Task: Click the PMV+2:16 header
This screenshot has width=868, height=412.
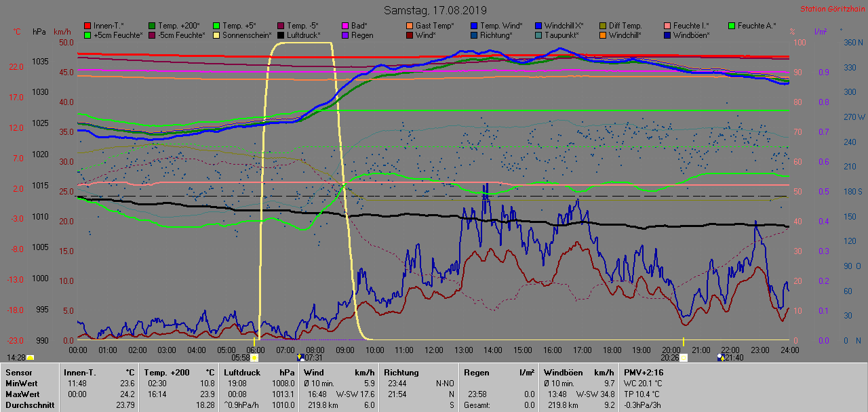Action: [644, 373]
